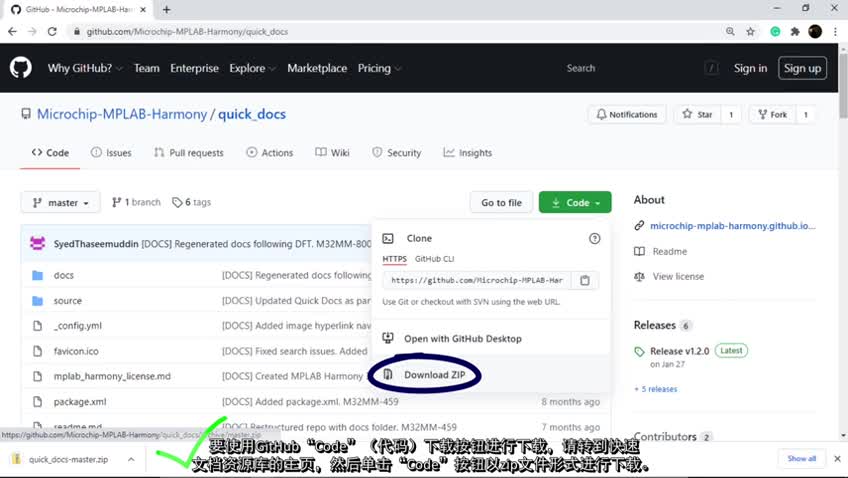Open the docs folder
848x478 pixels.
click(x=63, y=275)
